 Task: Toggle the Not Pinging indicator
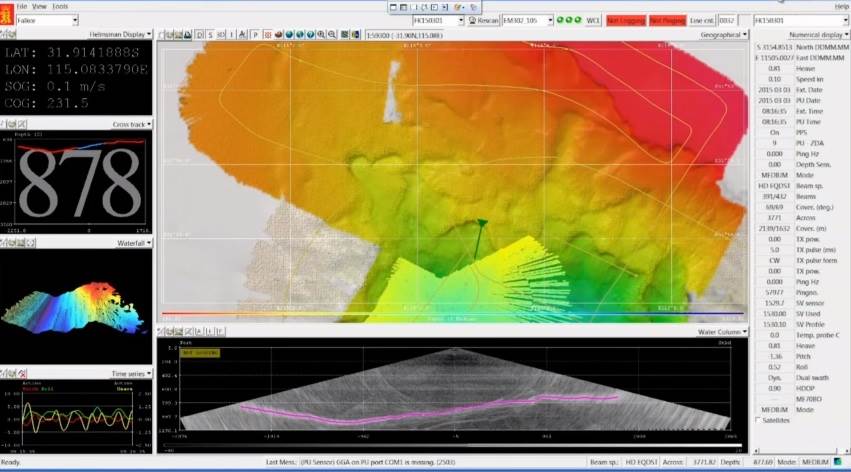point(667,20)
